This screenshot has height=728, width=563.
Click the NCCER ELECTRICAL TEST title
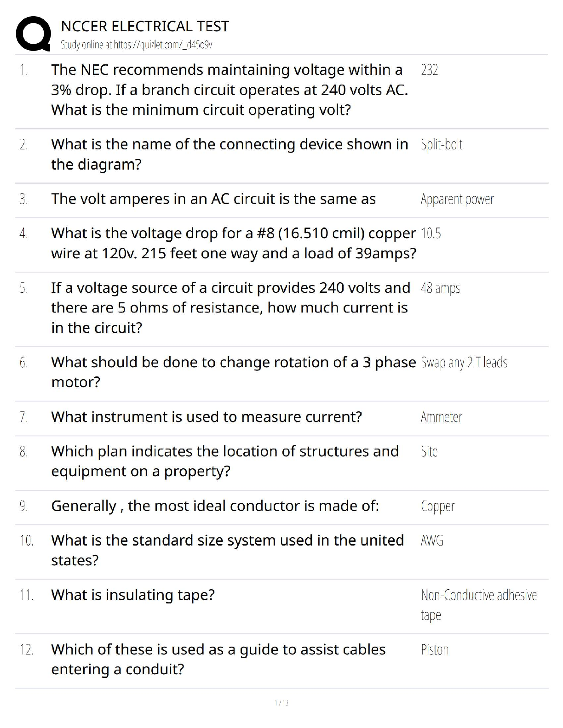145,26
